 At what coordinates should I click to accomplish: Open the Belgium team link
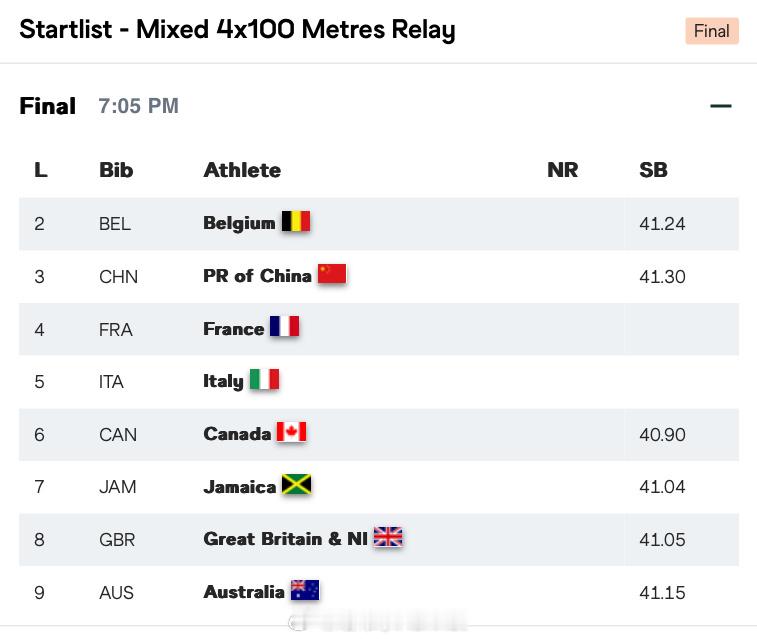[239, 223]
